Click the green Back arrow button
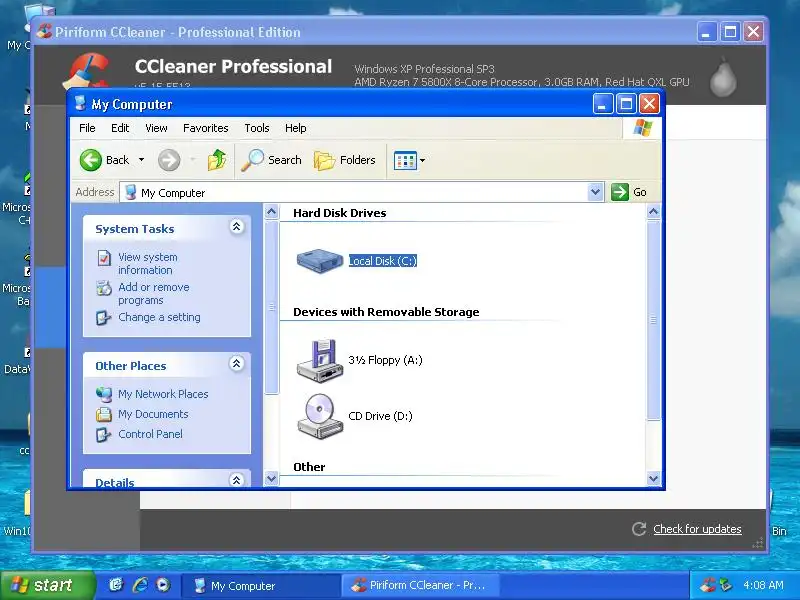Image resolution: width=800 pixels, height=600 pixels. 91,160
